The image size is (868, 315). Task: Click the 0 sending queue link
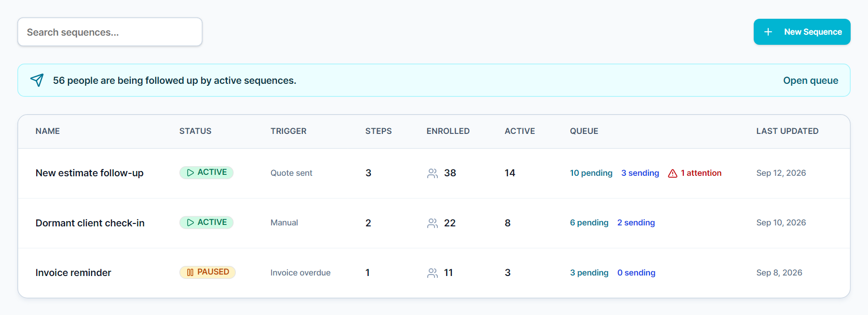pyautogui.click(x=637, y=273)
